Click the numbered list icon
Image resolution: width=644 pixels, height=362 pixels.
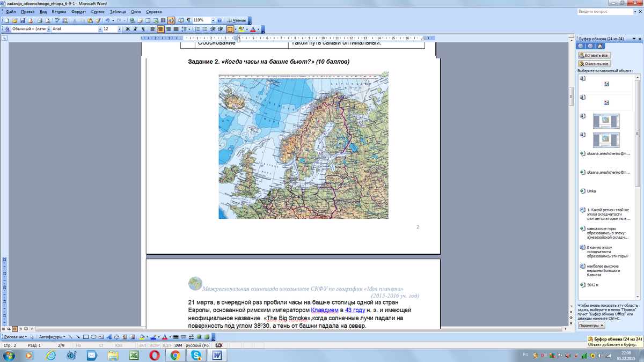pyautogui.click(x=197, y=29)
